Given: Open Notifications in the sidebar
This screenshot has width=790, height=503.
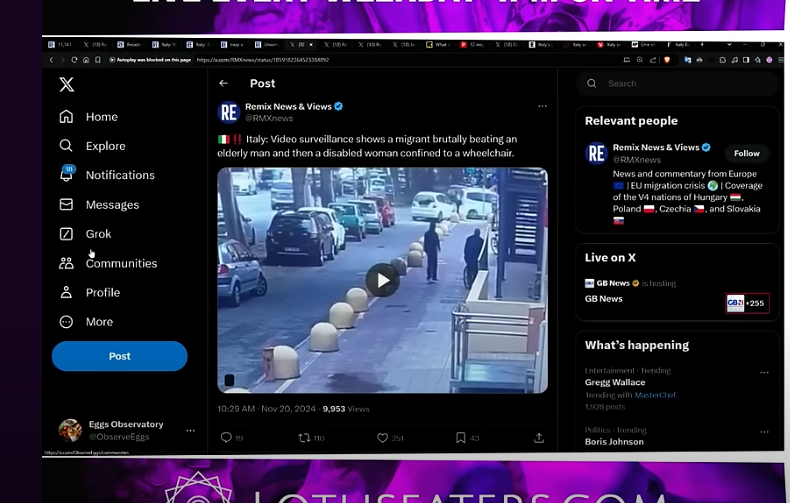Looking at the screenshot, I should tap(107, 175).
